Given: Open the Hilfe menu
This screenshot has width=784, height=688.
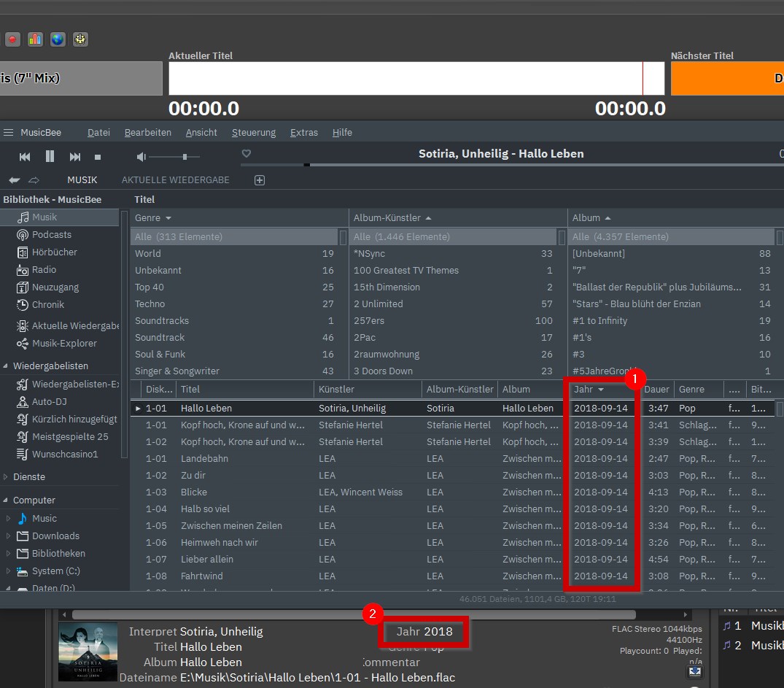Looking at the screenshot, I should (342, 133).
